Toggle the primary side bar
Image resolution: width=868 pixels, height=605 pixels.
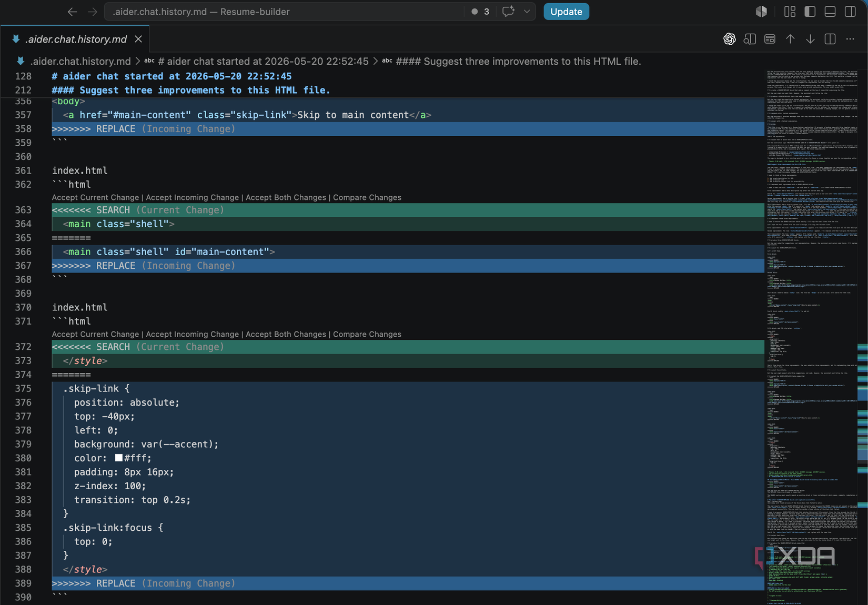[810, 12]
